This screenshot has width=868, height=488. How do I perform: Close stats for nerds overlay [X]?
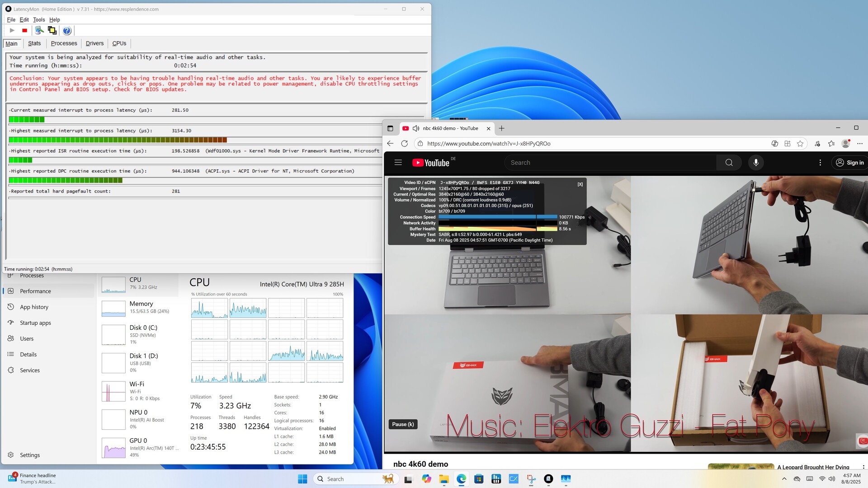(x=580, y=184)
